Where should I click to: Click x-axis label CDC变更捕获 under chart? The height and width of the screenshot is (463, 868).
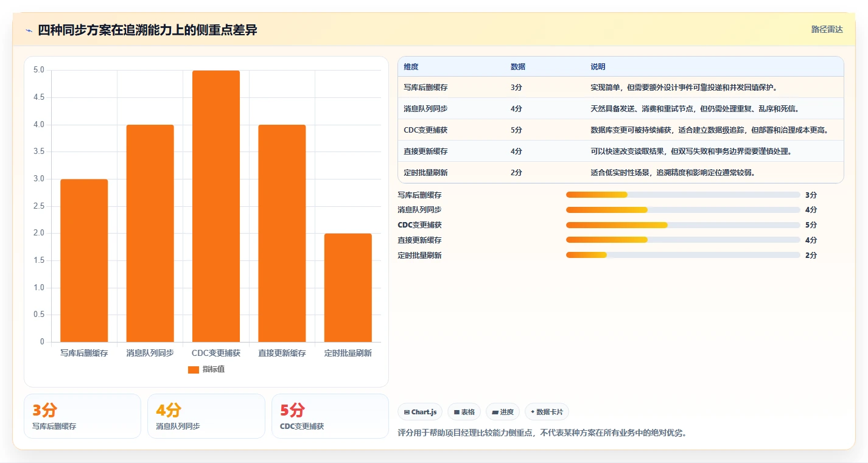[216, 353]
